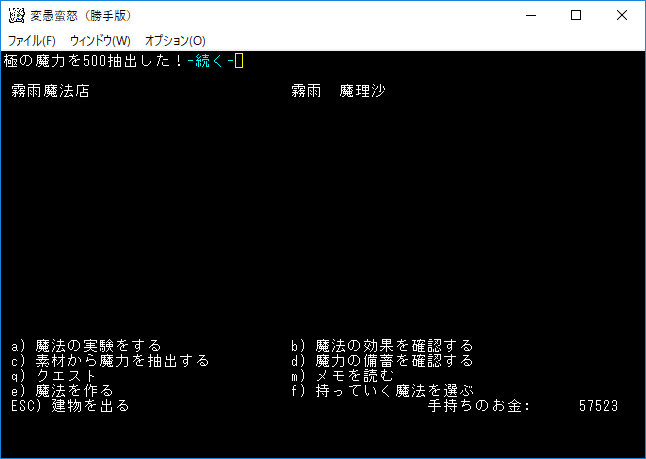Choose f) 持っていく魔法を選ぶ
The height and width of the screenshot is (459, 646).
coord(382,390)
